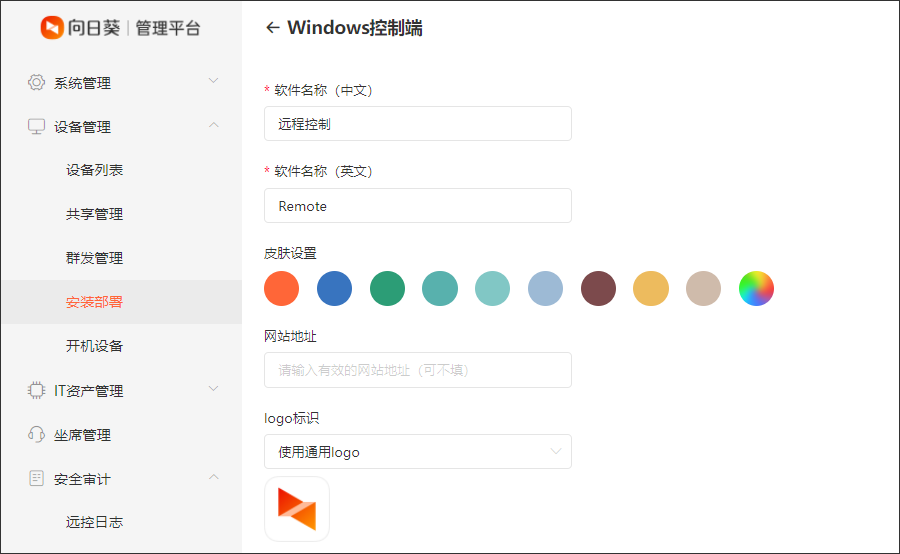Choose the rainbow custom color swatch
This screenshot has height=554, width=900.
[756, 289]
